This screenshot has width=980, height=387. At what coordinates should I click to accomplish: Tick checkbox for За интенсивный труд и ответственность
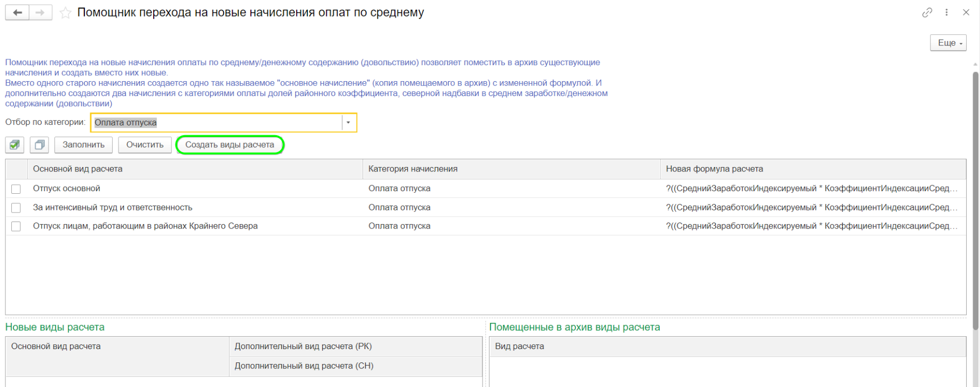(16, 208)
